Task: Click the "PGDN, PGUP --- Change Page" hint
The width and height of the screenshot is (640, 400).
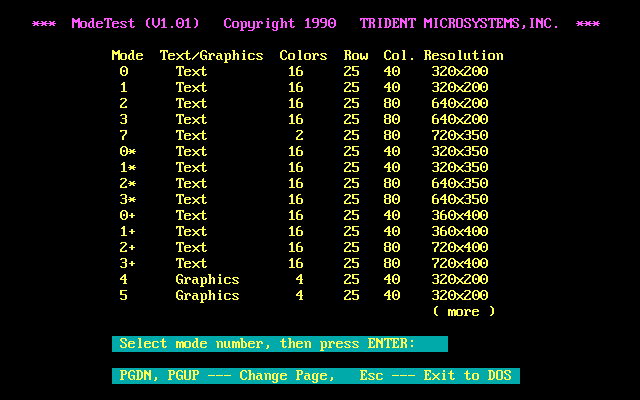Action: 225,376
